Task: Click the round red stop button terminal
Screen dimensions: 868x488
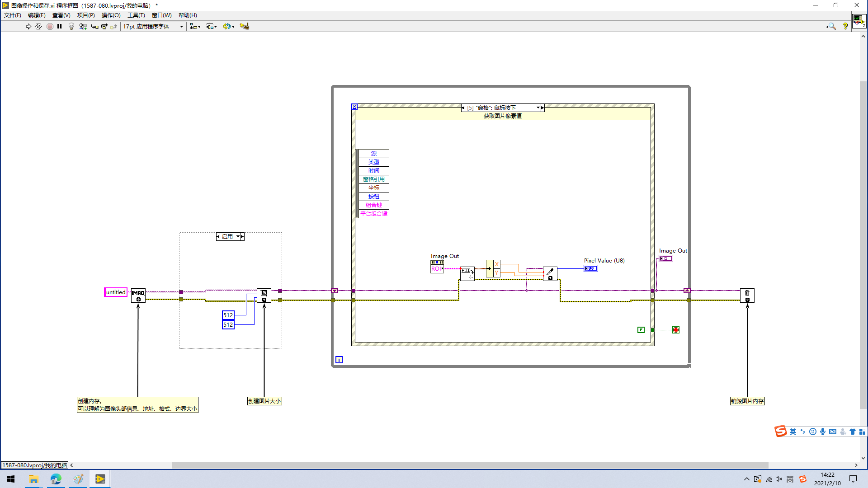Action: [676, 329]
